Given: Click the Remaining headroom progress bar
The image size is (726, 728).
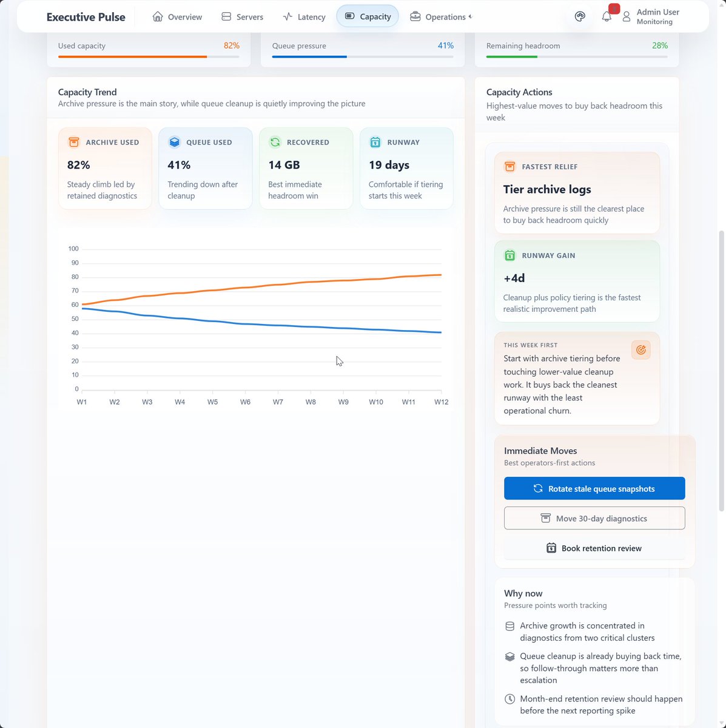Looking at the screenshot, I should pyautogui.click(x=577, y=56).
